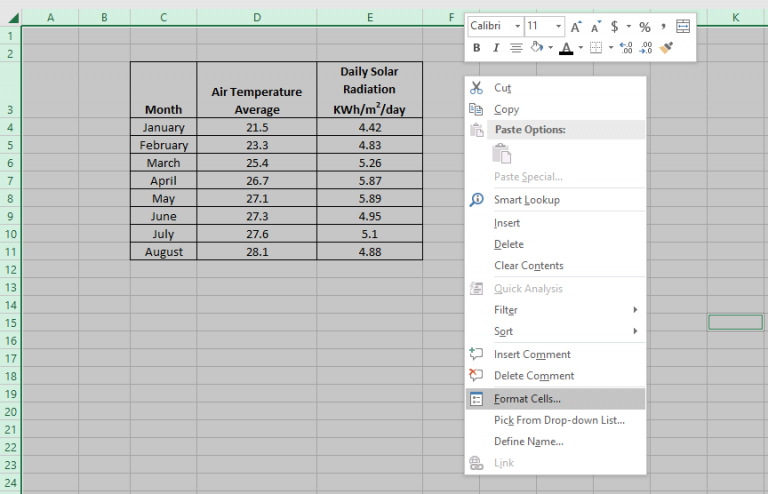The height and width of the screenshot is (494, 768).
Task: Click the Format Cells icon
Action: coord(476,399)
